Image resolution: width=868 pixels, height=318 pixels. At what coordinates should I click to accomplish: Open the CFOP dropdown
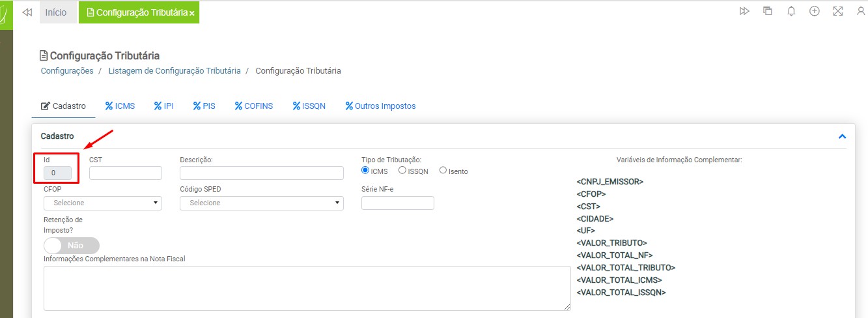pyautogui.click(x=102, y=203)
